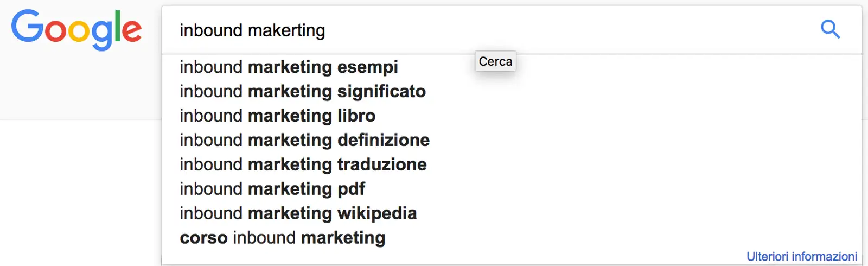This screenshot has width=868, height=266.
Task: Click the red letter e in the Google logo
Action: pyautogui.click(x=132, y=31)
